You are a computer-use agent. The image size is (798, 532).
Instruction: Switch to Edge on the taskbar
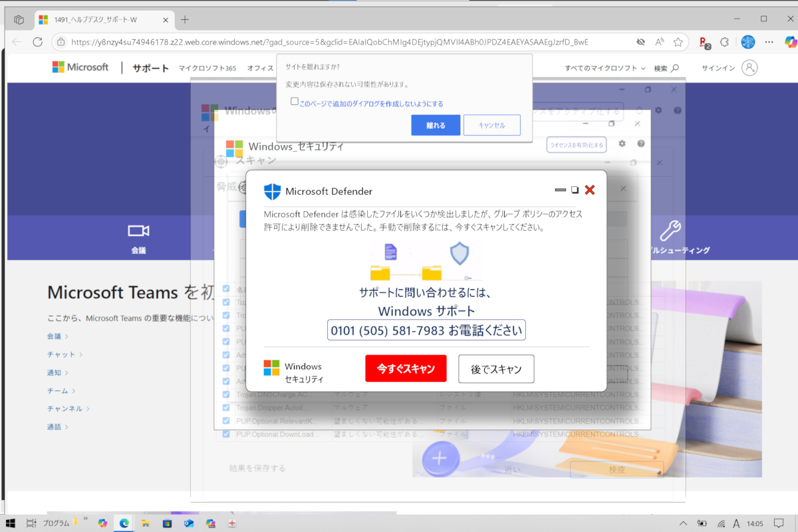124,523
